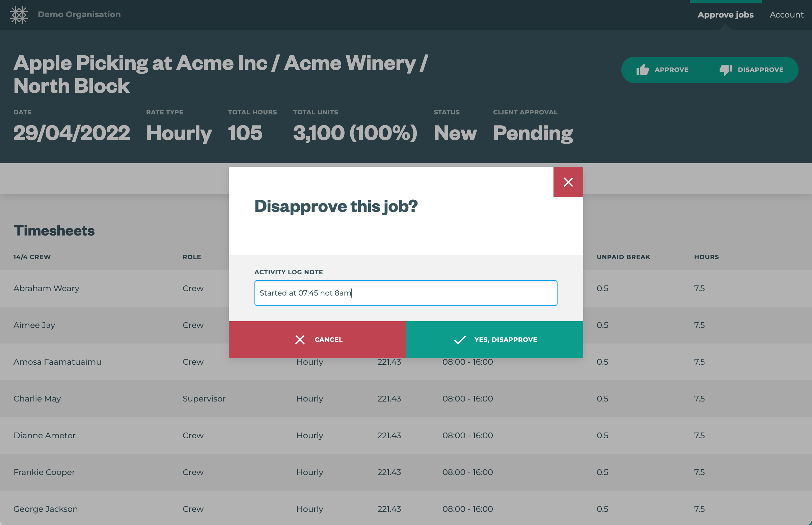Click the 14/4 Crew column header

pos(32,257)
